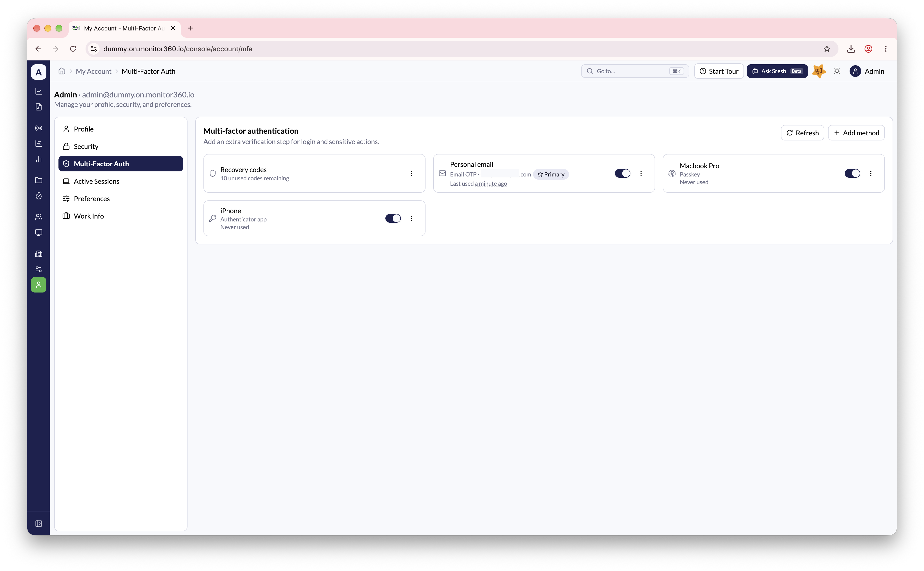Click the megaphone announcements icon
This screenshot has width=924, height=571.
tap(819, 71)
